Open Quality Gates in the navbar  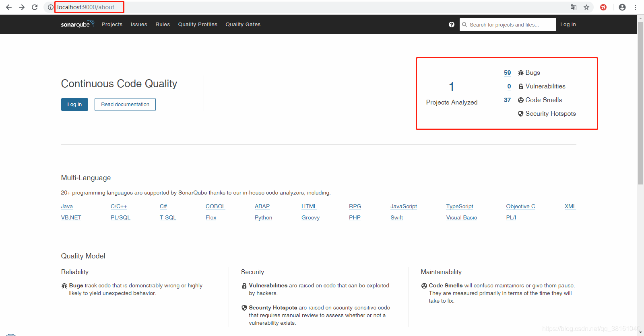click(243, 25)
